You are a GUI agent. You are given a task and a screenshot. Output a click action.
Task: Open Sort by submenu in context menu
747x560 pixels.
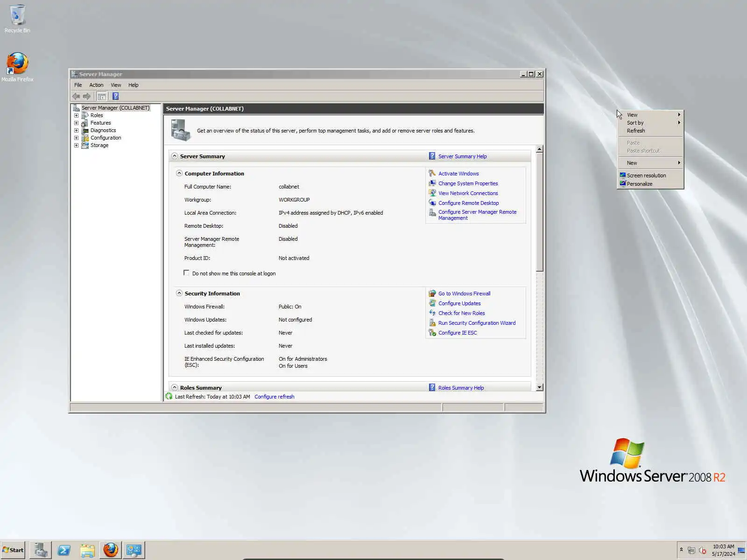650,123
